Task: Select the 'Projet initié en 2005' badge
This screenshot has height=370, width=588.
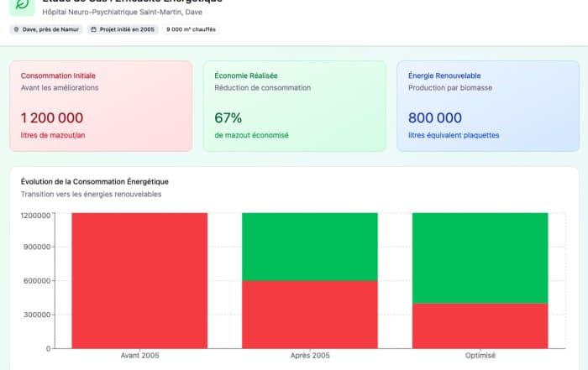Action: (x=123, y=29)
